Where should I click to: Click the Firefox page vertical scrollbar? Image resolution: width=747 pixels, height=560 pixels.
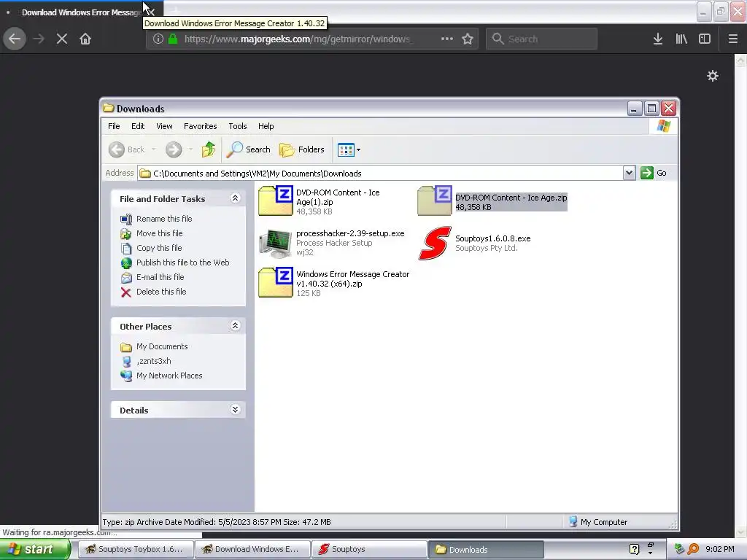pos(740,296)
